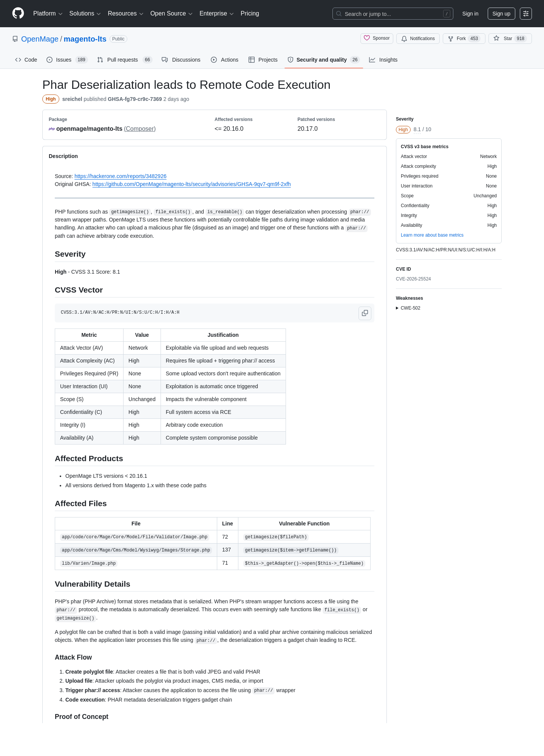Copy the CVSS vector code block

point(365,313)
